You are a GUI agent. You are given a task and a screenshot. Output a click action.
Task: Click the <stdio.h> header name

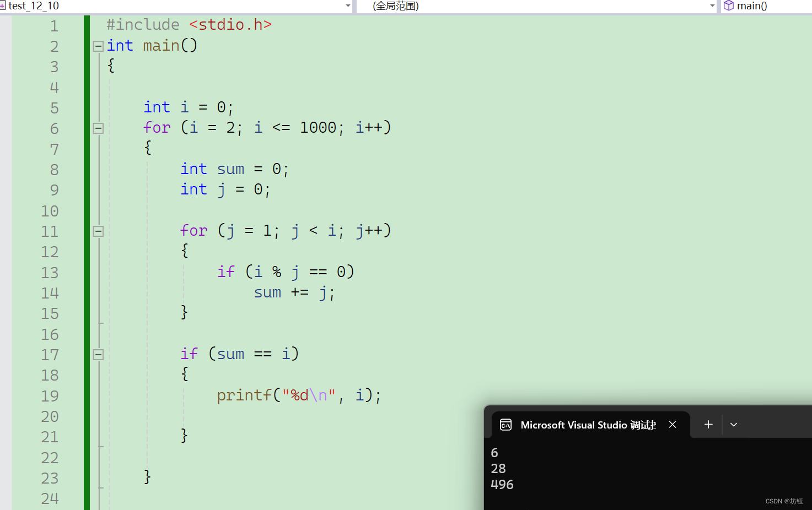(x=230, y=25)
